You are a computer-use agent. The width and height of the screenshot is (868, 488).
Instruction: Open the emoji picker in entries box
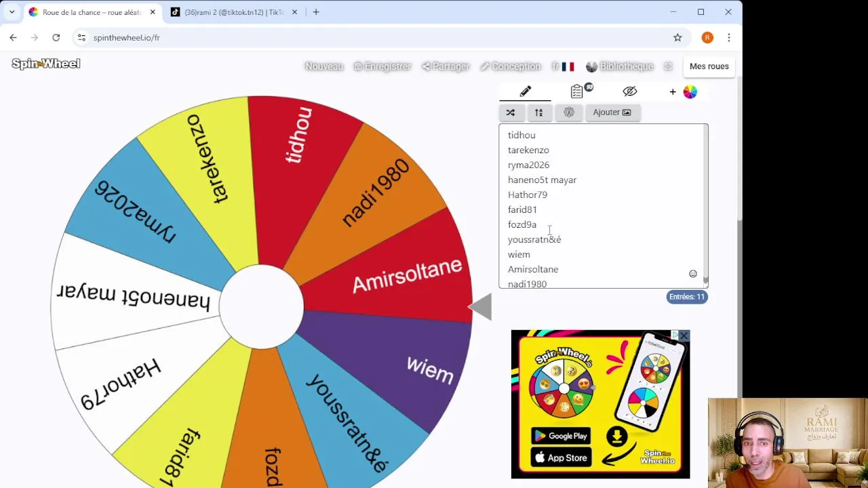click(x=693, y=274)
